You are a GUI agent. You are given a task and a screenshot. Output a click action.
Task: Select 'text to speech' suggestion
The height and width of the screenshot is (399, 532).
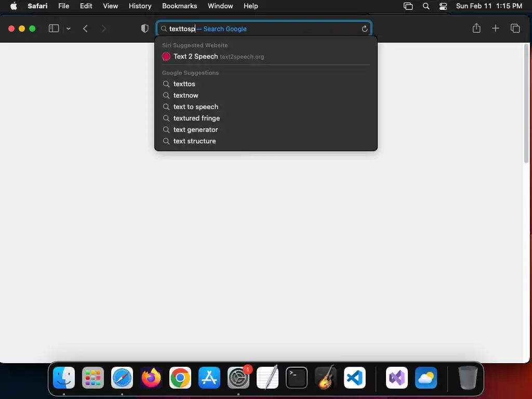pyautogui.click(x=265, y=107)
